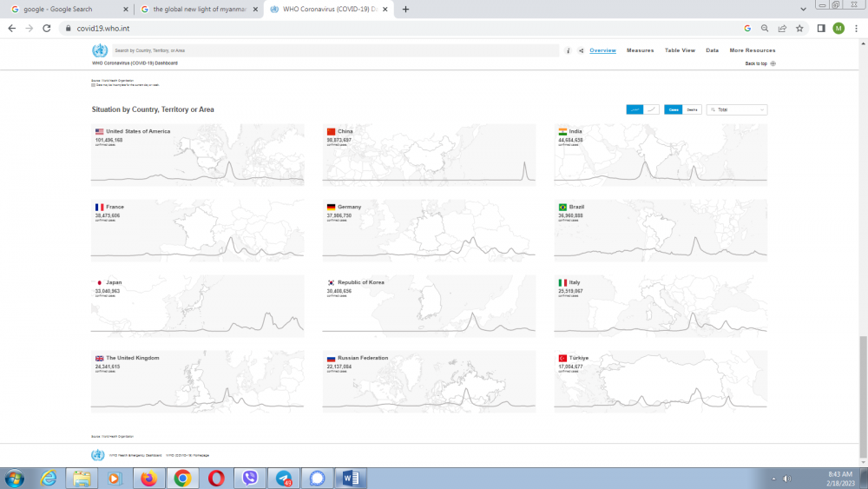
Task: Switch to the Table View tab
Action: (680, 50)
